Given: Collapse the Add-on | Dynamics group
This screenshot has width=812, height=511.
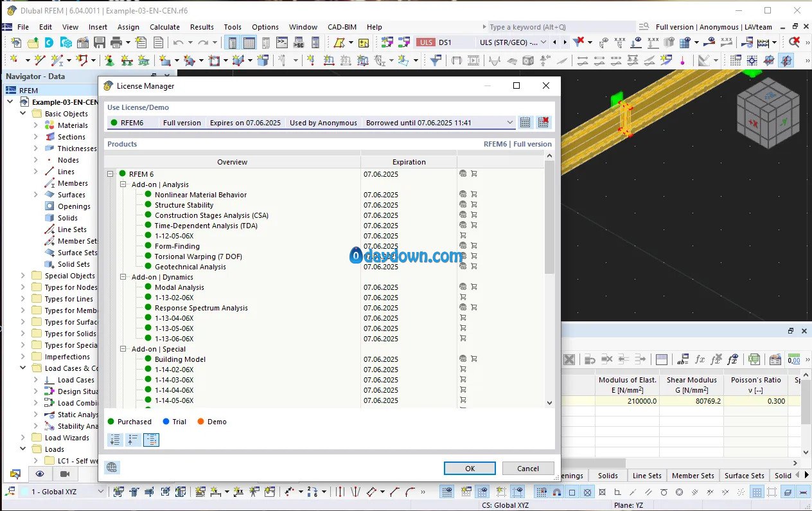Looking at the screenshot, I should tap(123, 276).
